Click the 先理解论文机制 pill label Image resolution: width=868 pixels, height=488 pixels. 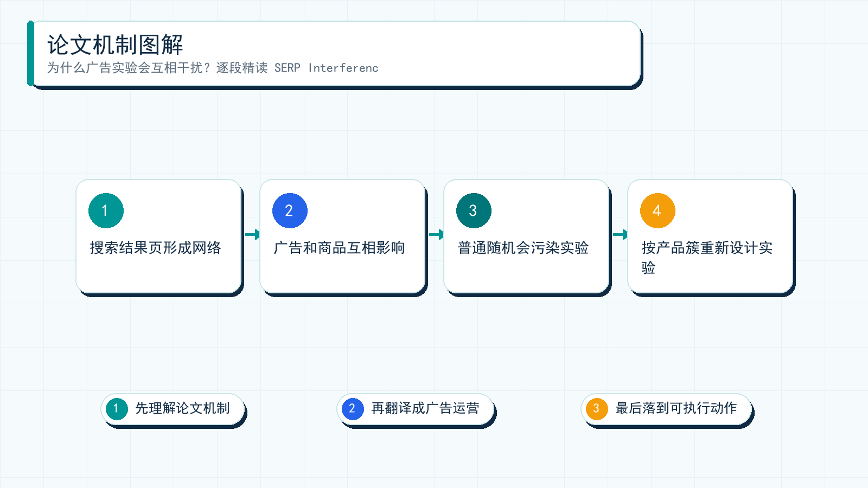[182, 408]
